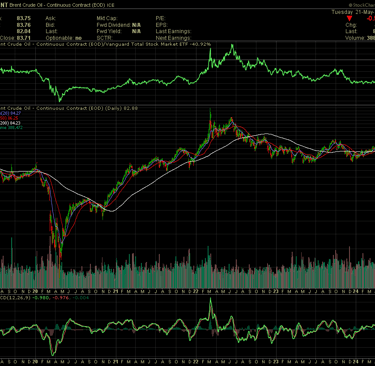Click the P/E: label

click(160, 18)
